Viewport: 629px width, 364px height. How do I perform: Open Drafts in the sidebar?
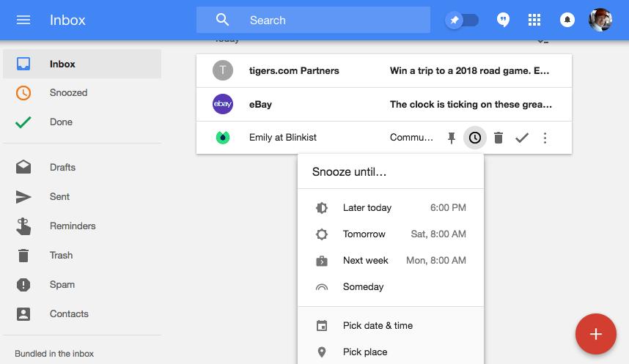(82, 167)
